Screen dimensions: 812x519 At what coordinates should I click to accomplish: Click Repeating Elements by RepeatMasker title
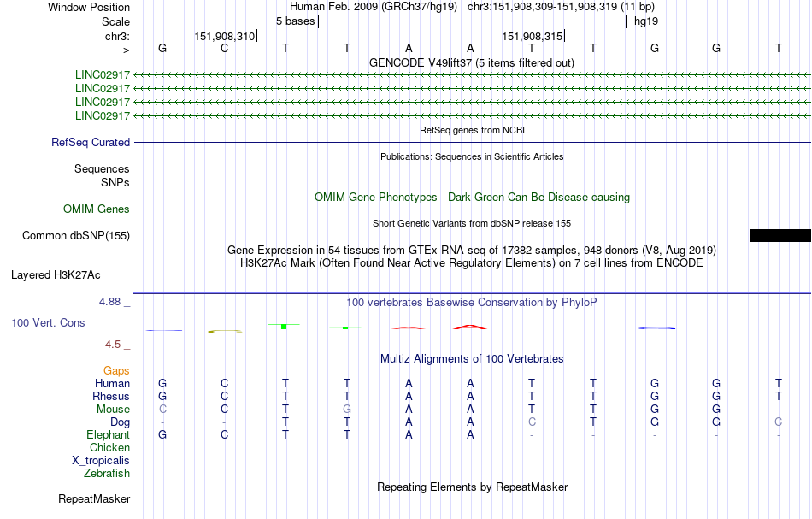pyautogui.click(x=473, y=487)
